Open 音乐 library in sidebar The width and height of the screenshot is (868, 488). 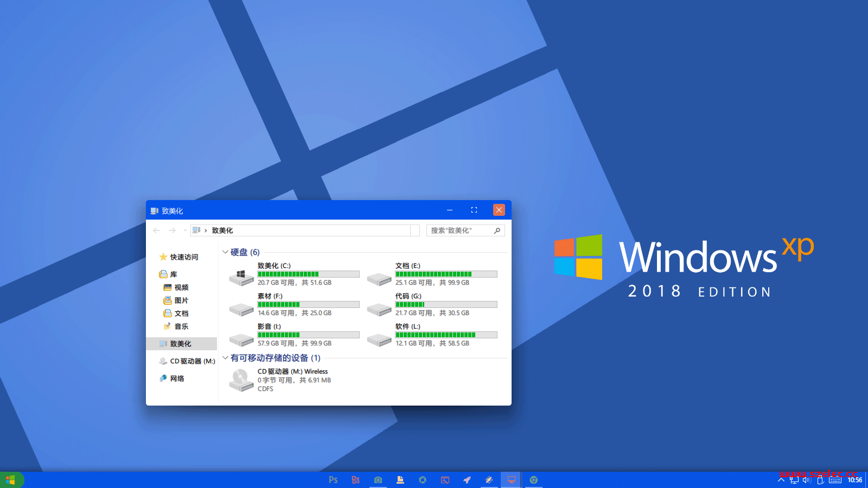pyautogui.click(x=181, y=326)
